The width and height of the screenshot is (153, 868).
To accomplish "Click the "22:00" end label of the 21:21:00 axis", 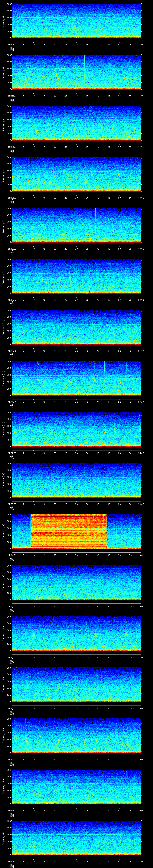I will (141, 402).
